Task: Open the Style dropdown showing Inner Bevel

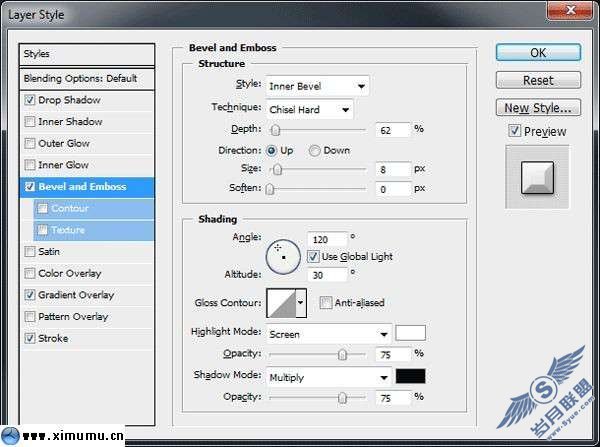Action: tap(318, 86)
